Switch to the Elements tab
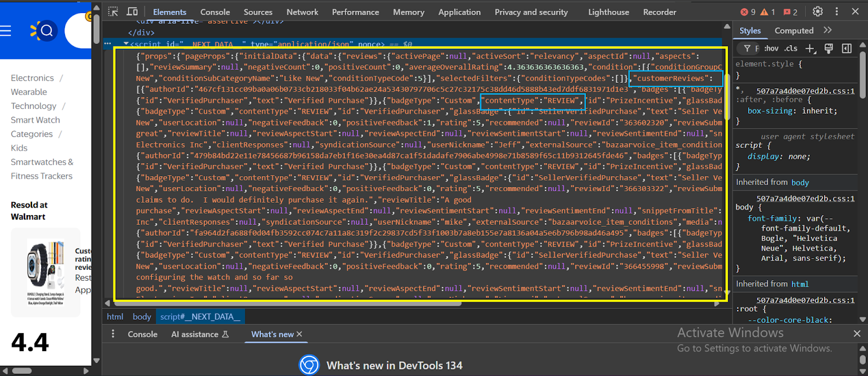868x376 pixels. pos(169,12)
